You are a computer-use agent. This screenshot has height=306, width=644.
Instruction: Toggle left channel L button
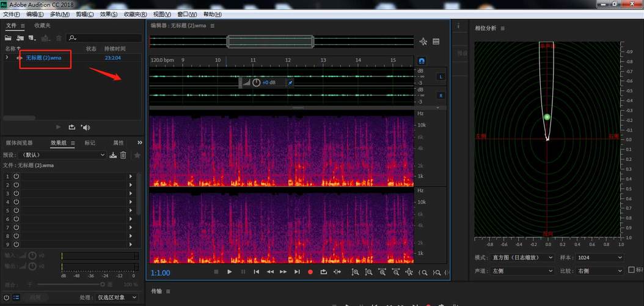[x=441, y=76]
